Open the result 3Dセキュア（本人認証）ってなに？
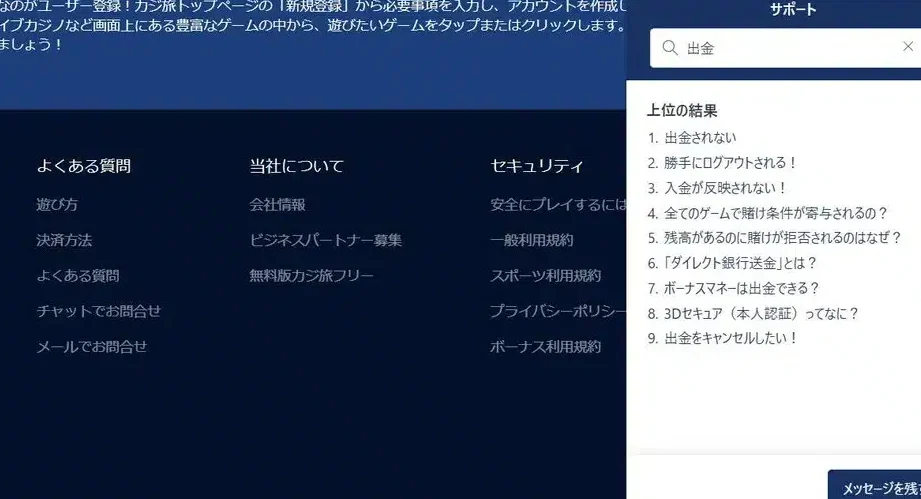 tap(761, 313)
